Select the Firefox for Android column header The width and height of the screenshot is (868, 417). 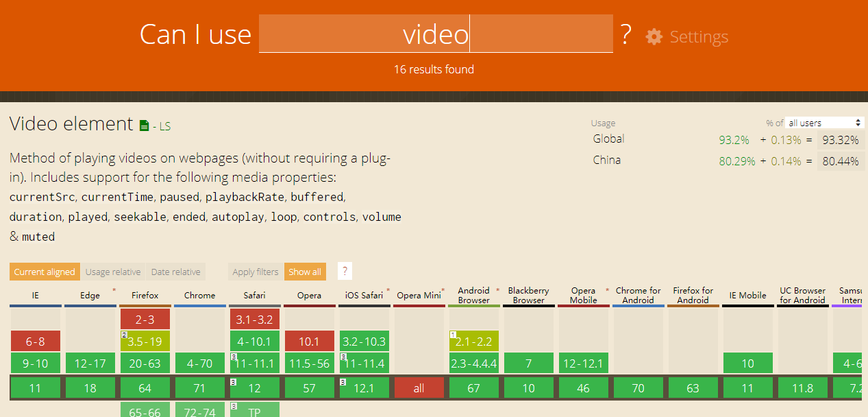[x=693, y=296]
